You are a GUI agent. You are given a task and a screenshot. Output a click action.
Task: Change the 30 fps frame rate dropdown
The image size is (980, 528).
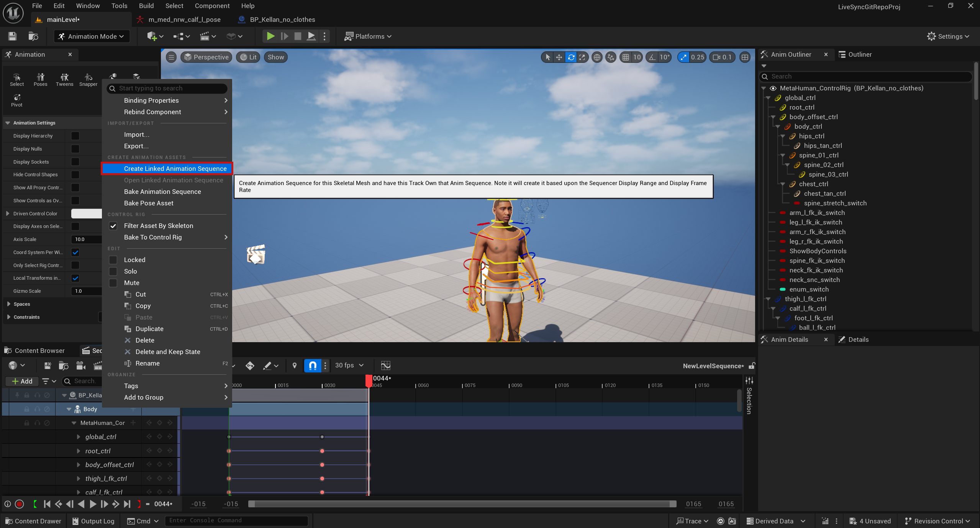point(349,365)
